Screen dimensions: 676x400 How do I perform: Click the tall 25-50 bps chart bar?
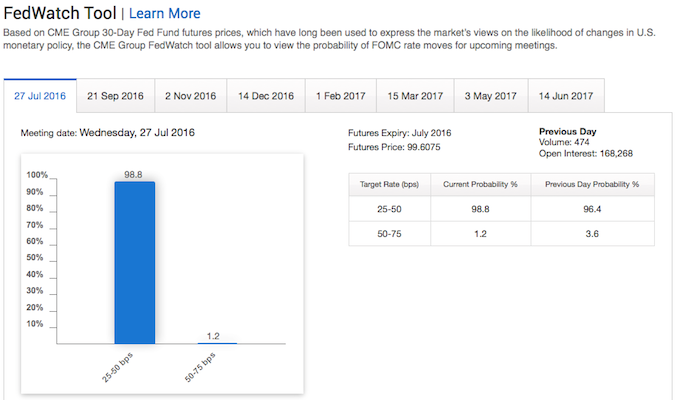tap(135, 262)
